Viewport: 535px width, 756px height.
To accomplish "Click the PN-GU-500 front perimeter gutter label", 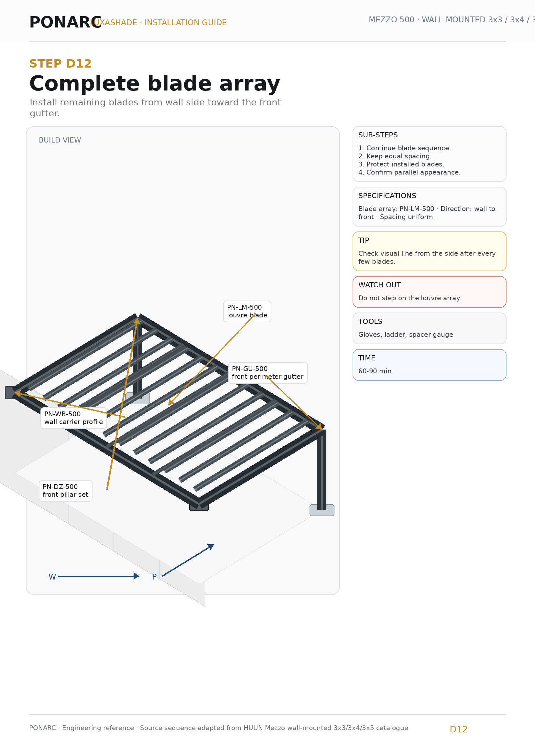I will pyautogui.click(x=267, y=373).
